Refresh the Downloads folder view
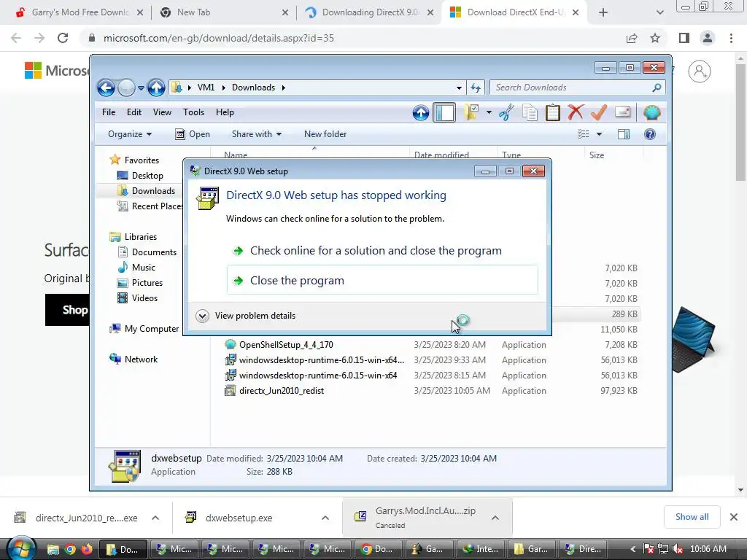 [x=475, y=87]
